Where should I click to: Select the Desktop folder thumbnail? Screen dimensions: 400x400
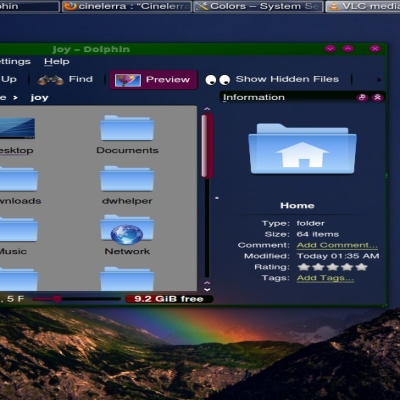click(x=17, y=128)
